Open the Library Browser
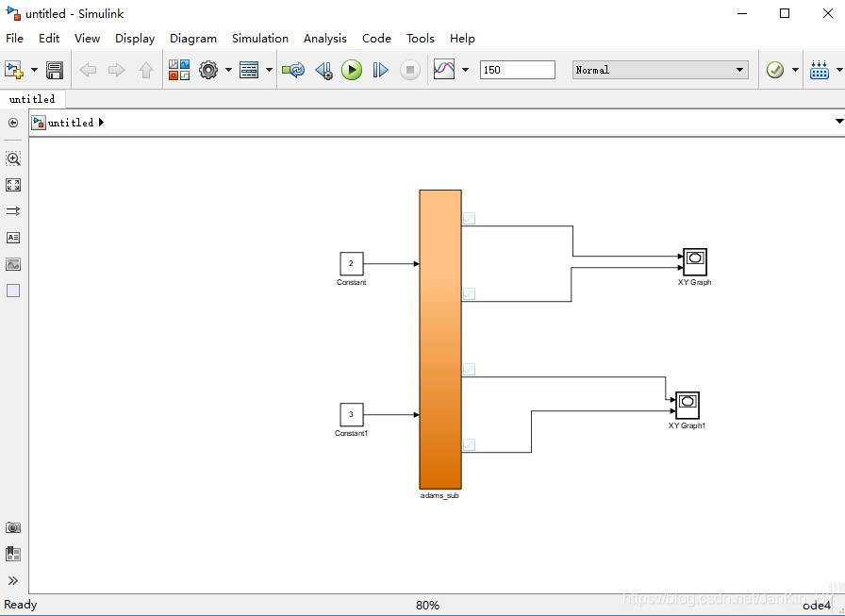This screenshot has width=845, height=616. (x=179, y=70)
